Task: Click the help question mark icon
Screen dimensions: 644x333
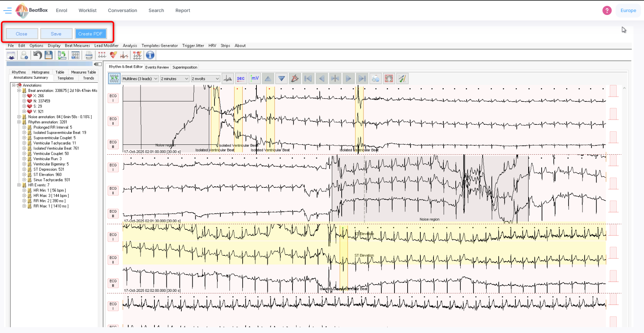Action: pyautogui.click(x=607, y=11)
